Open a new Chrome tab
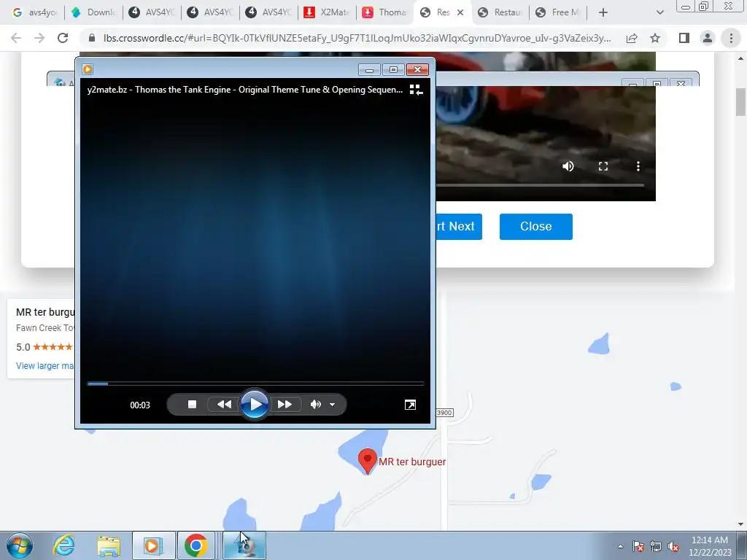The height and width of the screenshot is (560, 747). point(603,12)
